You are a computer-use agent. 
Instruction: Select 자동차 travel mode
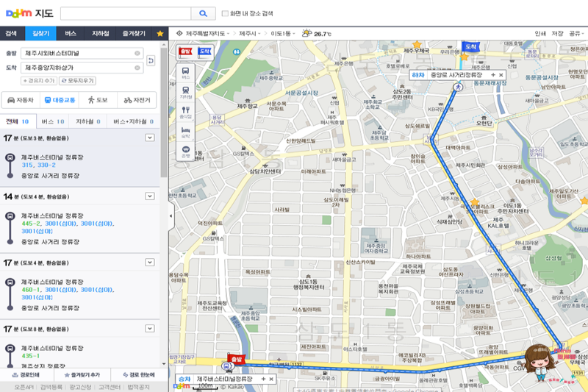[21, 100]
